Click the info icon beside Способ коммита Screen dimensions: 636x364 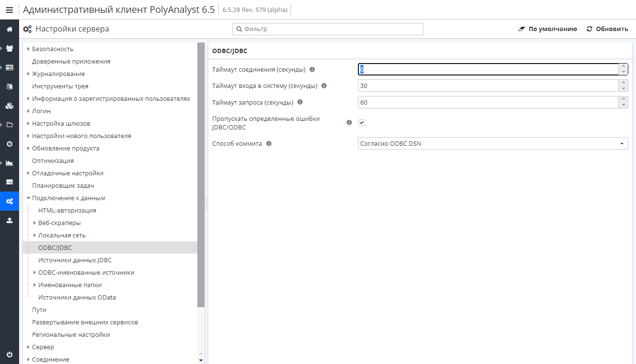269,143
